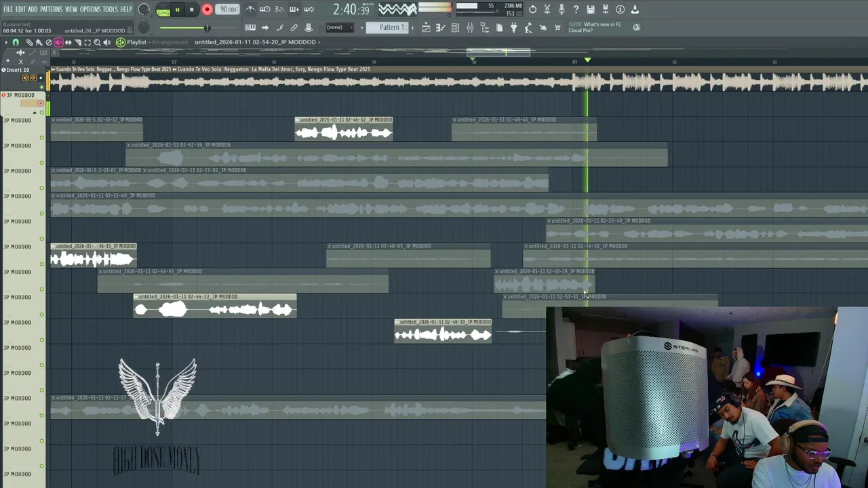Stop playback with the stop button

click(192, 9)
